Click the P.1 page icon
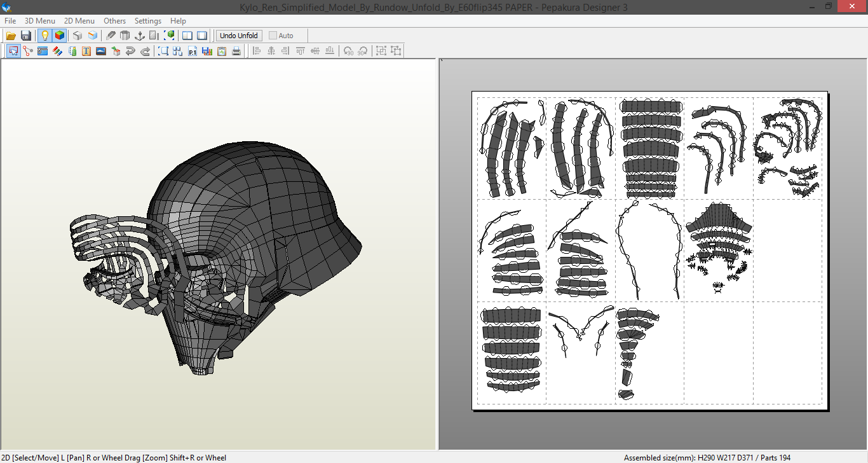Screen dimensions: 868x463 click(x=193, y=51)
